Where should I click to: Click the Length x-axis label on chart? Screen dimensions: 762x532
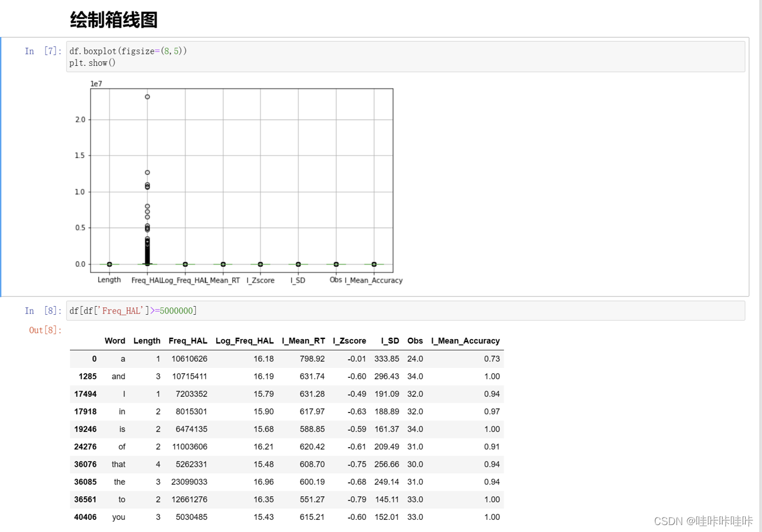pos(109,280)
